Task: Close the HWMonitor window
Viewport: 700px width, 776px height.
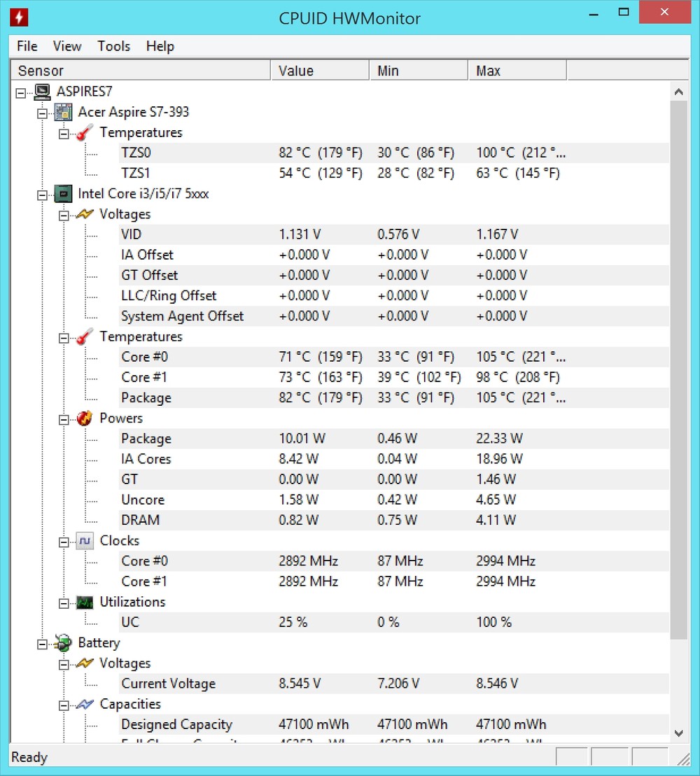Action: pos(664,12)
